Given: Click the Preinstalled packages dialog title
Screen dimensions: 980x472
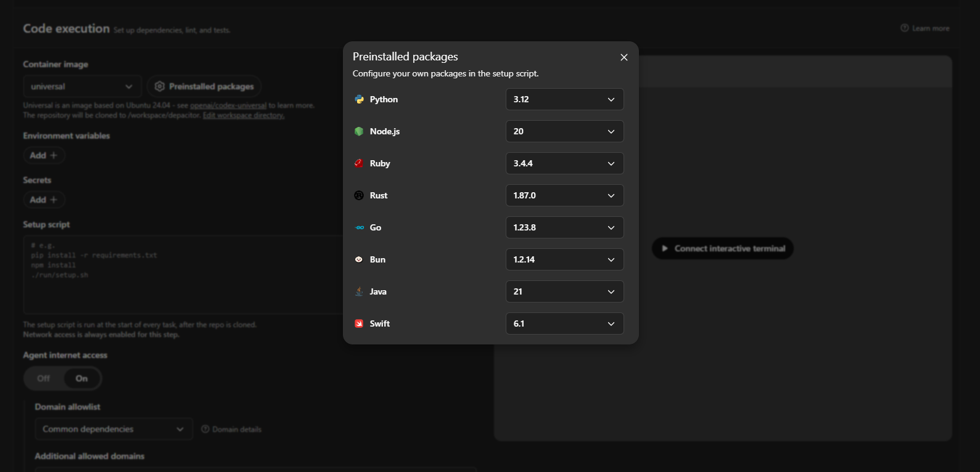Looking at the screenshot, I should pos(405,57).
